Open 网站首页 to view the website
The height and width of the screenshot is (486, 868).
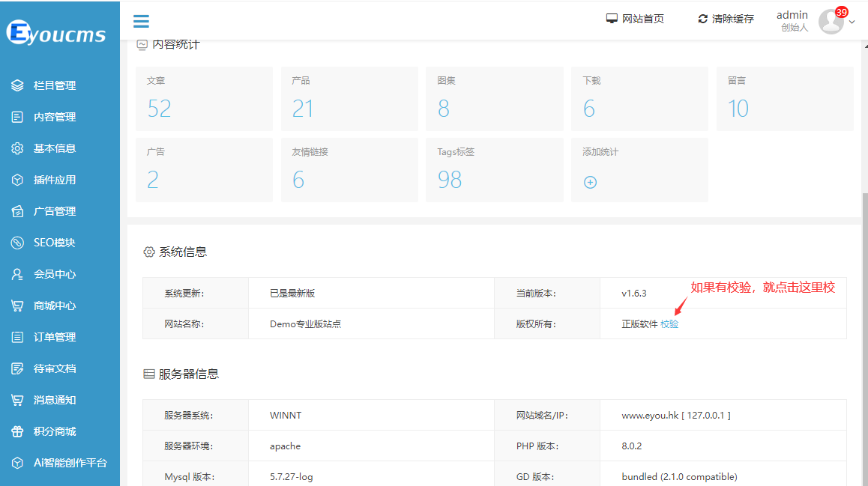click(x=641, y=18)
